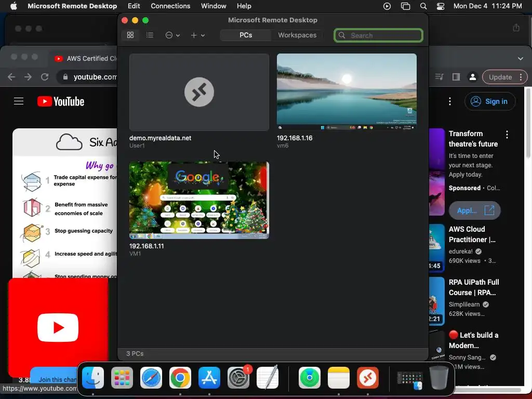This screenshot has height=399, width=532.
Task: Click the date and time in the menu bar
Action: coord(487,6)
